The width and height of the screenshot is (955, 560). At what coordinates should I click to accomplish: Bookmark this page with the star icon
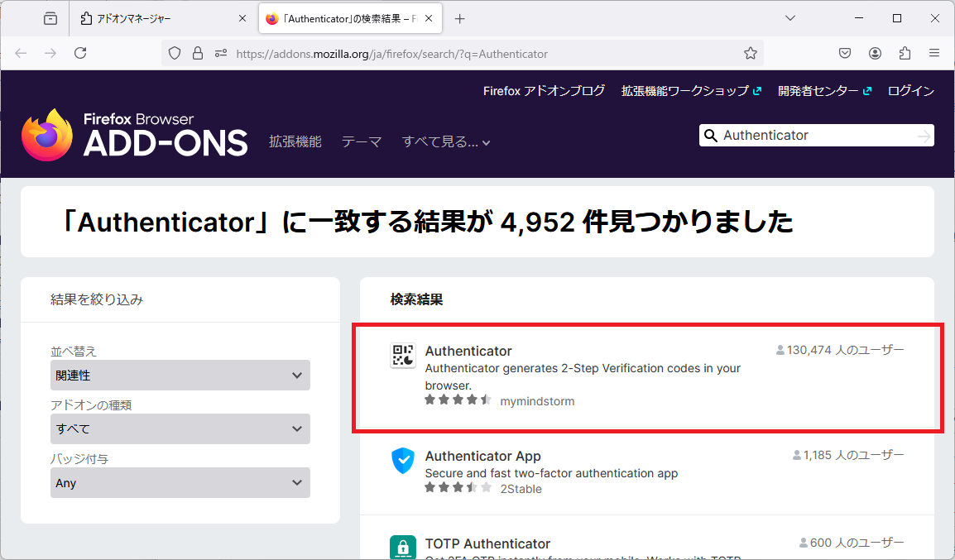750,53
